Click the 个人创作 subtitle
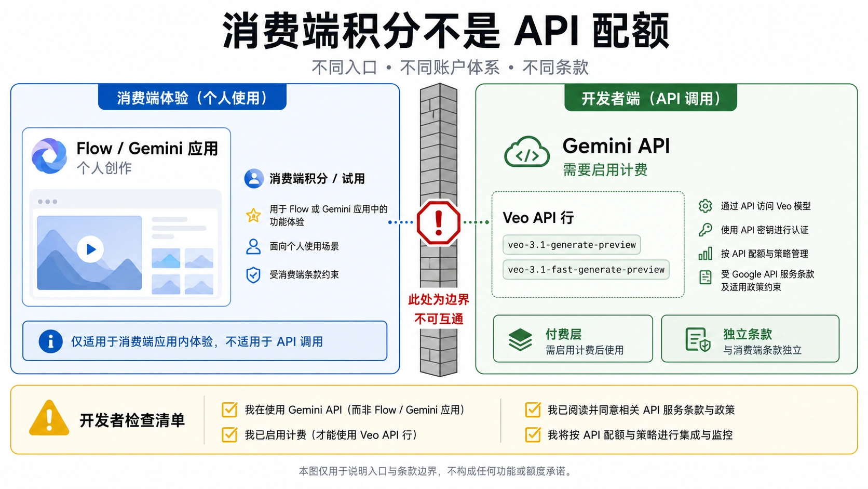868x489 pixels. click(x=104, y=168)
